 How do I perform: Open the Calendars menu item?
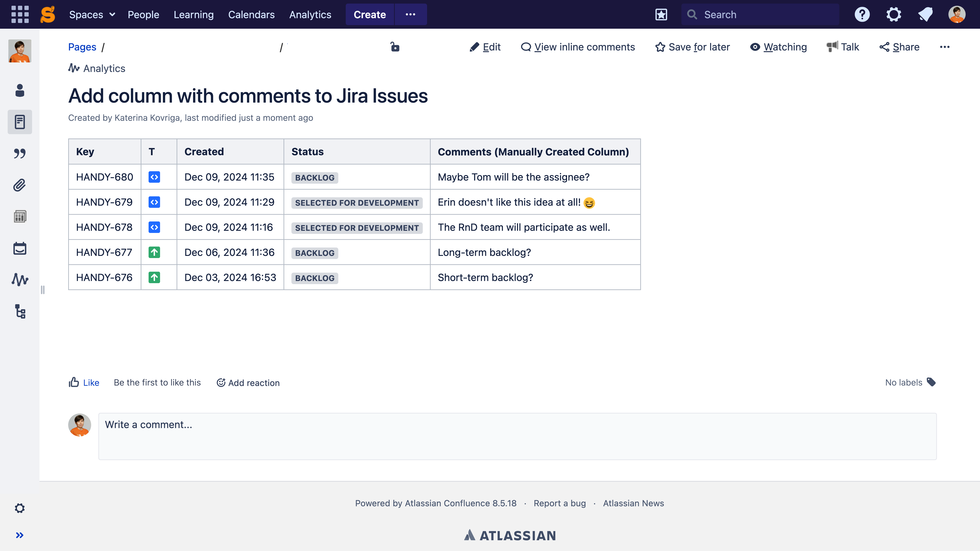251,14
